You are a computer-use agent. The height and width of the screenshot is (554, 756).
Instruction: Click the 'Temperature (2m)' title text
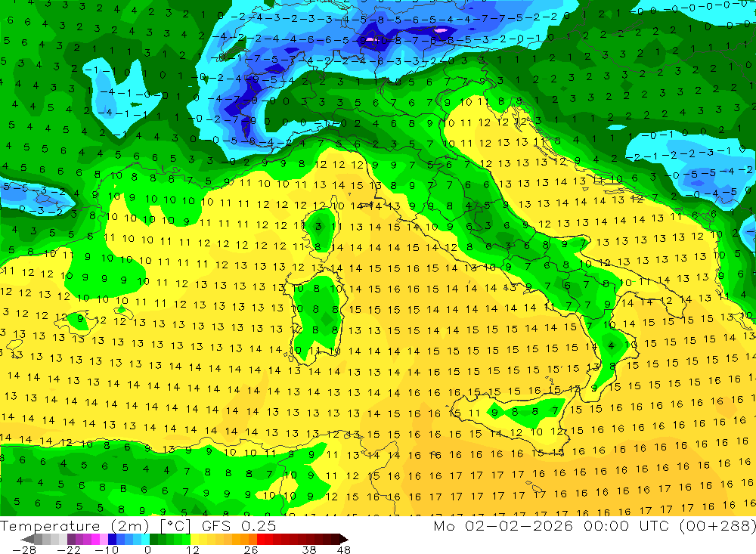click(75, 525)
